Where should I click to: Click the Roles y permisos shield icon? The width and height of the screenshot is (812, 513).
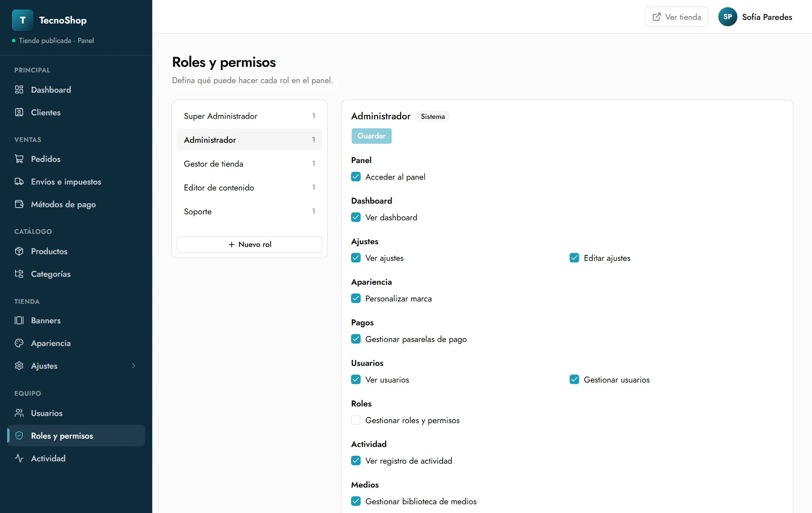[x=19, y=435]
